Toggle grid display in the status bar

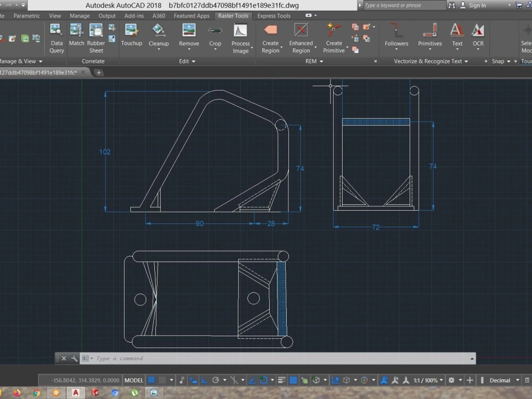click(x=151, y=380)
